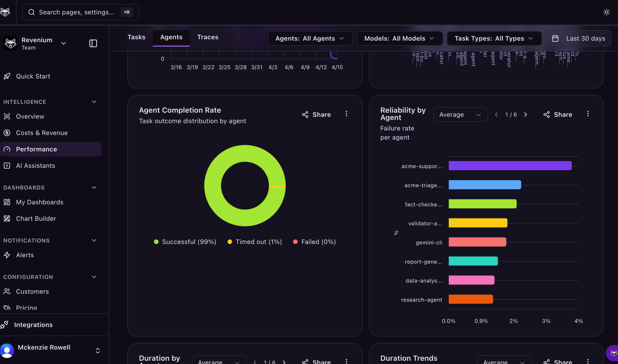Go to next page of Reliability by Agent
This screenshot has height=364, width=618.
click(525, 115)
